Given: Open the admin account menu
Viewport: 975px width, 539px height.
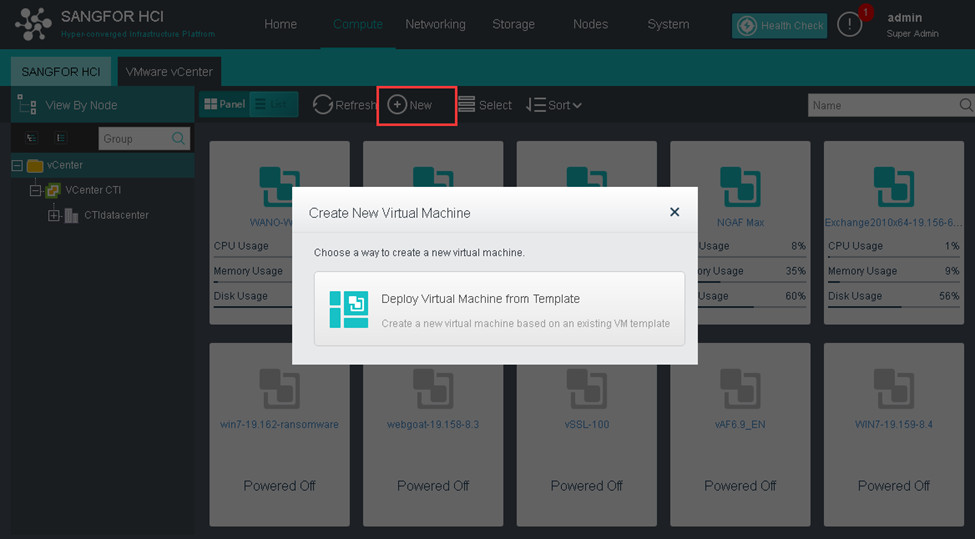Looking at the screenshot, I should pyautogui.click(x=912, y=25).
